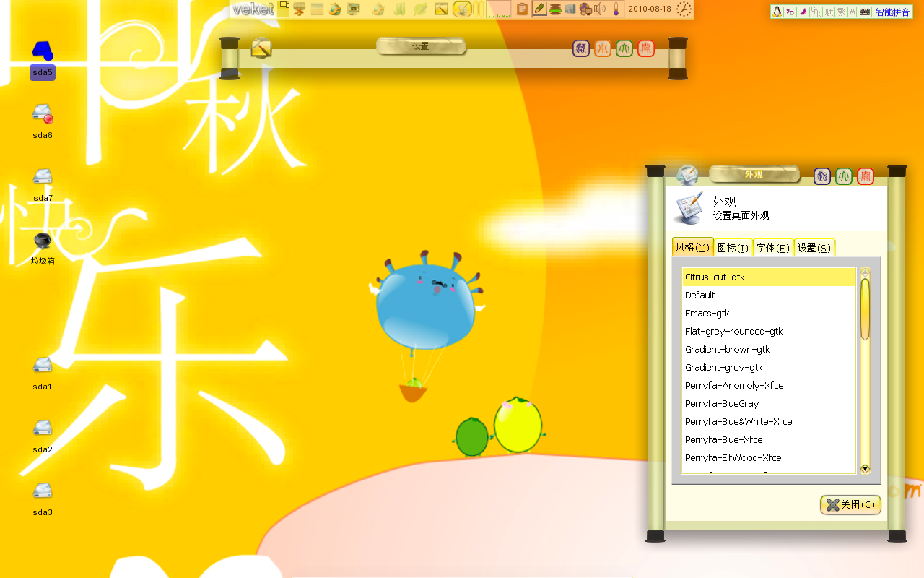The height and width of the screenshot is (578, 924).
Task: Switch to the 风格(Y) tab
Action: coord(692,247)
